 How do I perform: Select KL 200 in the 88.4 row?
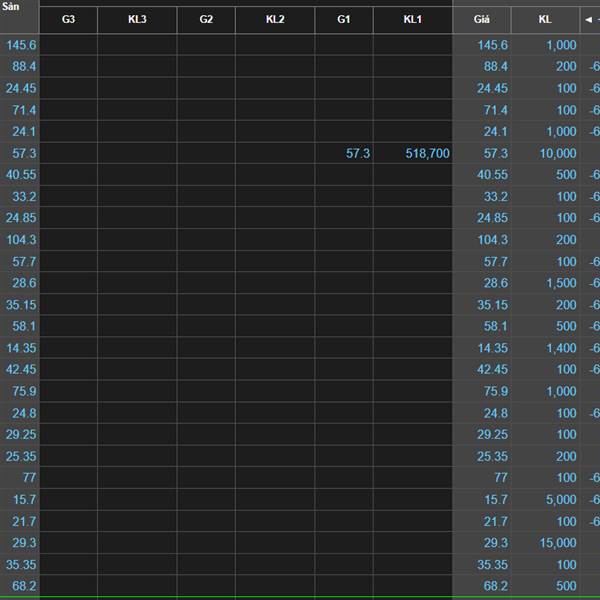566,66
